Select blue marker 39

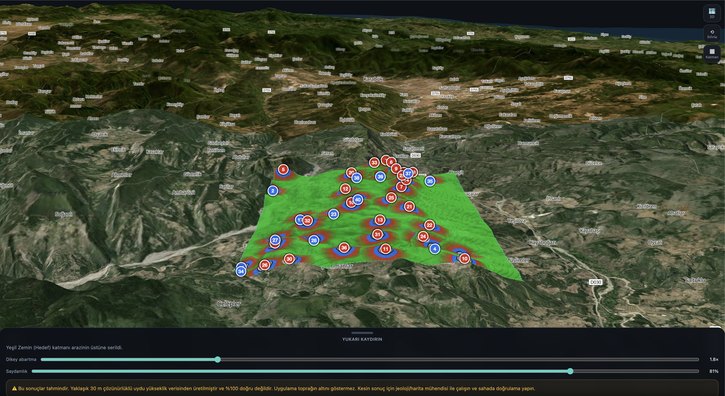(x=380, y=176)
